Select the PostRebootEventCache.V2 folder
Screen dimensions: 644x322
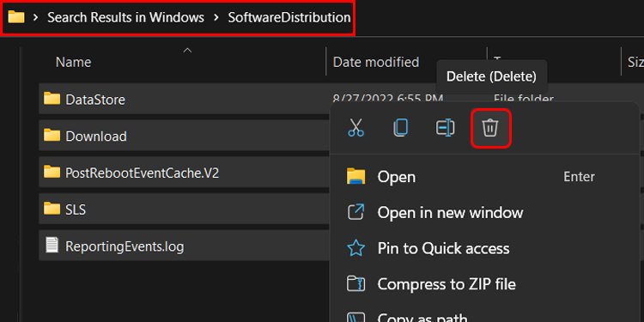(x=185, y=173)
